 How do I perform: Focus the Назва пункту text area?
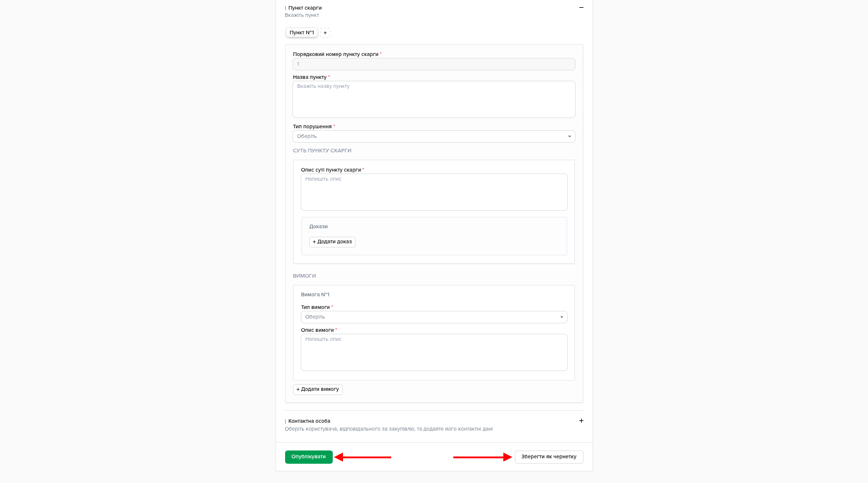tap(433, 99)
